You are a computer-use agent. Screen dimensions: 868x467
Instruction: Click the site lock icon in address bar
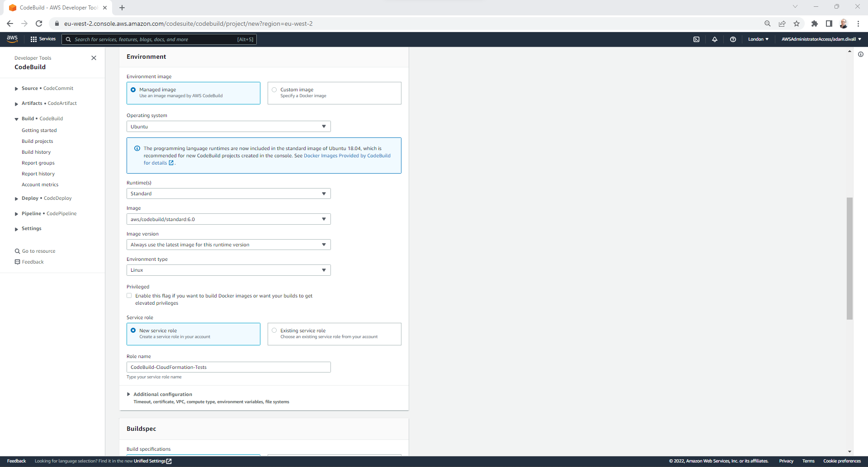point(57,24)
